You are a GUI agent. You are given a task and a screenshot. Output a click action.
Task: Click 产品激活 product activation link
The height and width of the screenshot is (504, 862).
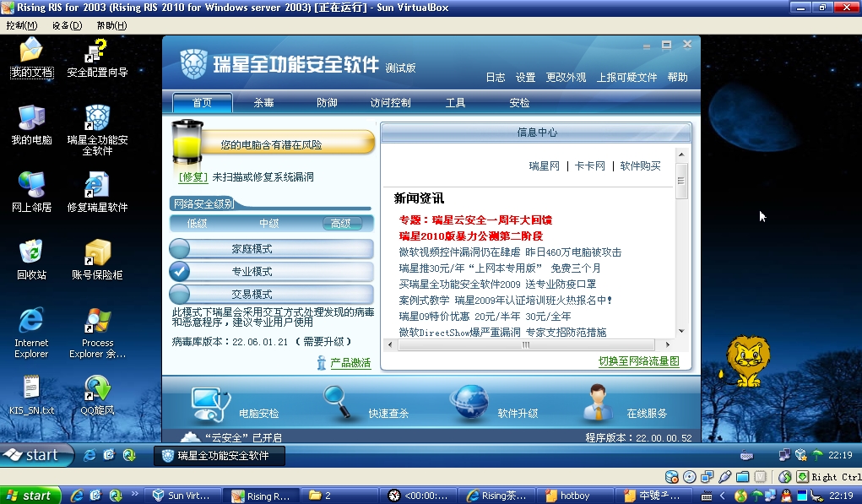coord(350,363)
